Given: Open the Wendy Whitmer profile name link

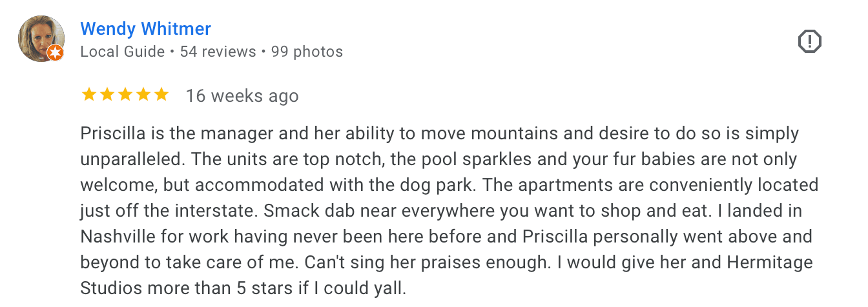Looking at the screenshot, I should 145,29.
